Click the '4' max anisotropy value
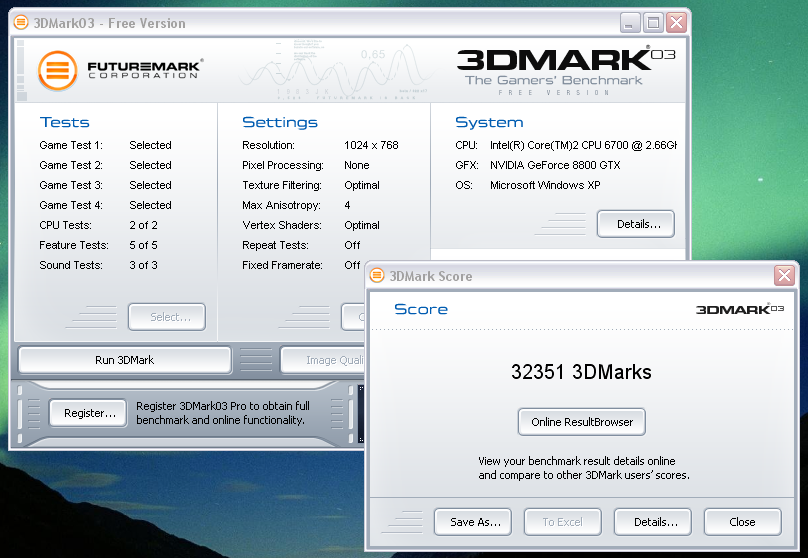 click(x=347, y=205)
